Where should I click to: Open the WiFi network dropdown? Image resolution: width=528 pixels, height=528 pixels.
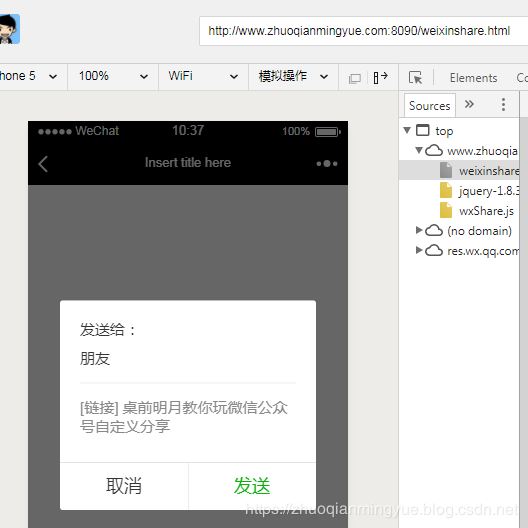click(x=203, y=76)
